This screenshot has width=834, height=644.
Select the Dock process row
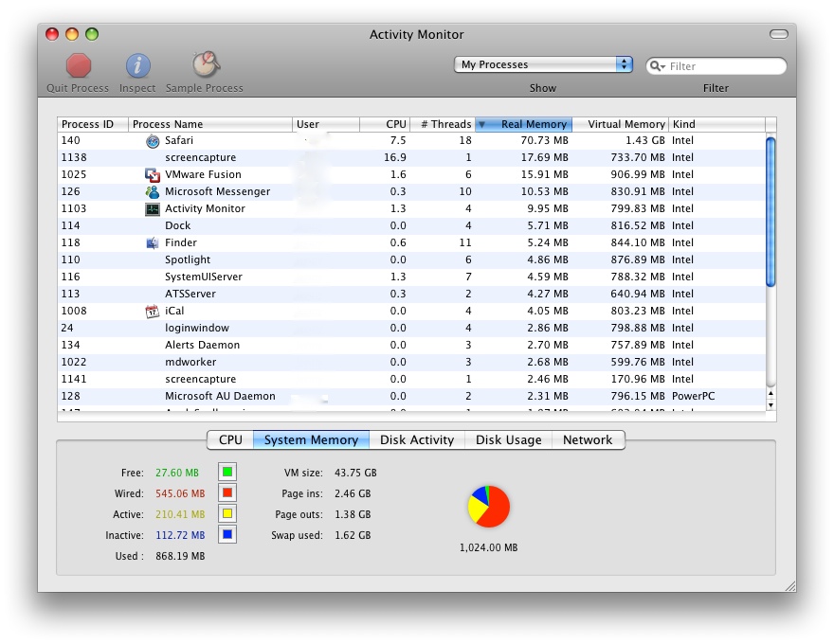(x=411, y=225)
